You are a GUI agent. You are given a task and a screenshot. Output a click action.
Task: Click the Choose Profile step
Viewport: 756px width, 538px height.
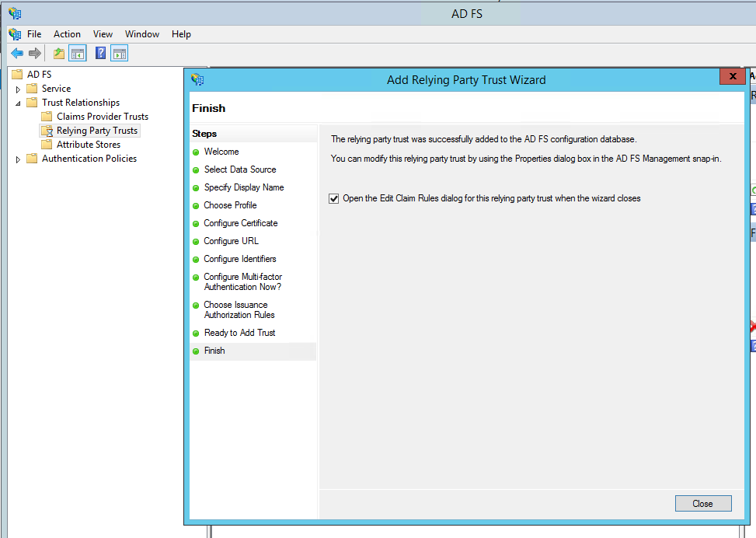[x=230, y=205]
